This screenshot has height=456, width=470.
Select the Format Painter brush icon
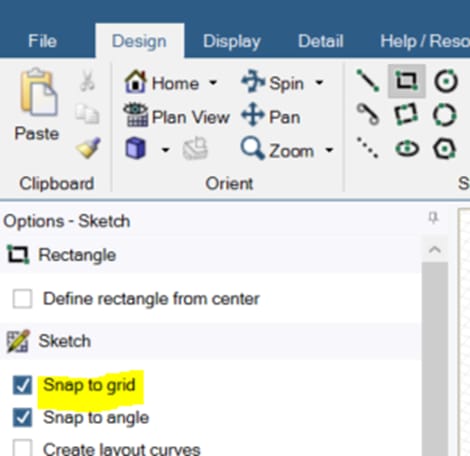(88, 148)
